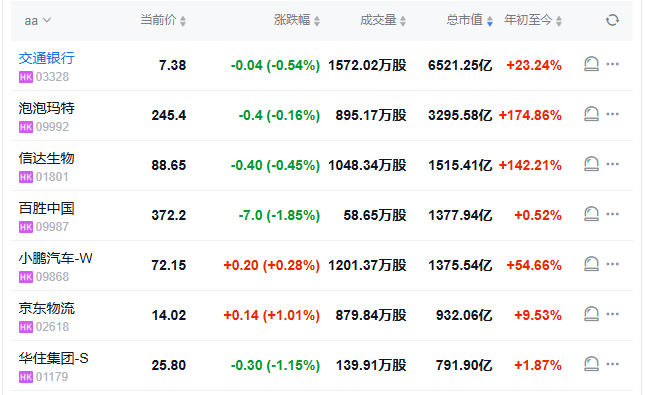Click price 25.80
The image size is (645, 395).
click(x=169, y=365)
